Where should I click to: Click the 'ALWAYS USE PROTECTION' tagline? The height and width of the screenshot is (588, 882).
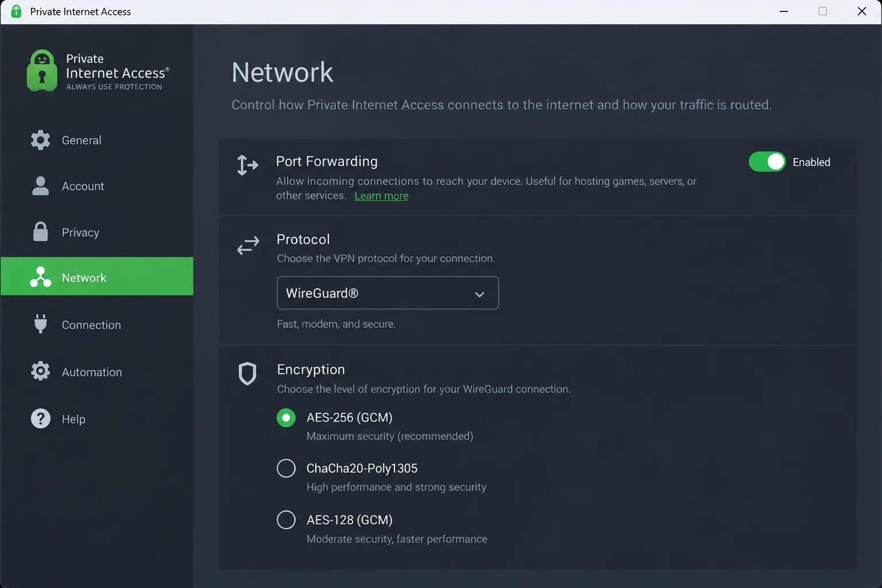(x=114, y=87)
